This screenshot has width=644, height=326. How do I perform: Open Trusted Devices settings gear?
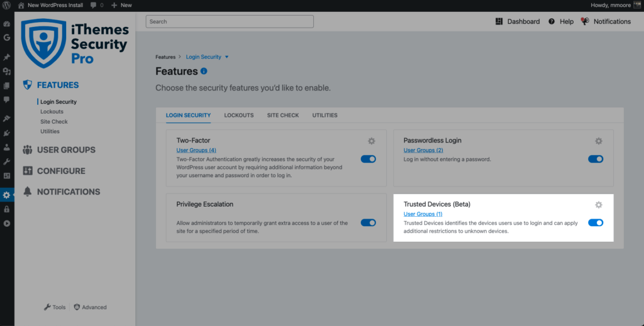tap(599, 205)
